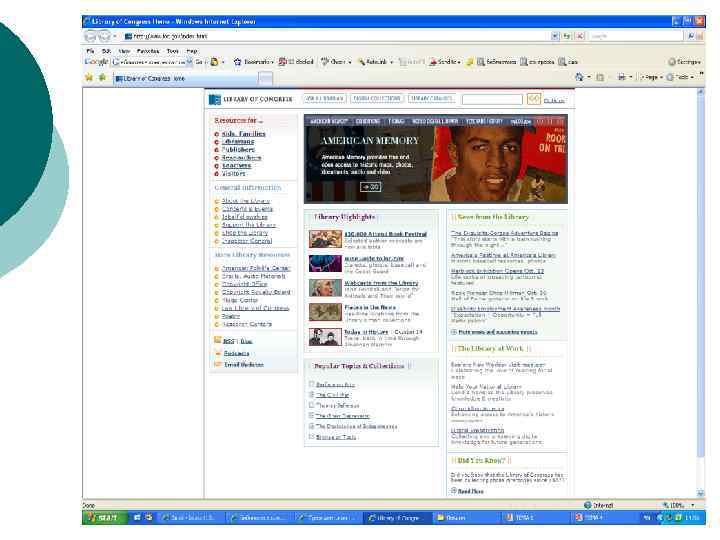Screen dimensions: 720x540
Task: Click the Podcasts icon in sidebar
Action: 218,353
